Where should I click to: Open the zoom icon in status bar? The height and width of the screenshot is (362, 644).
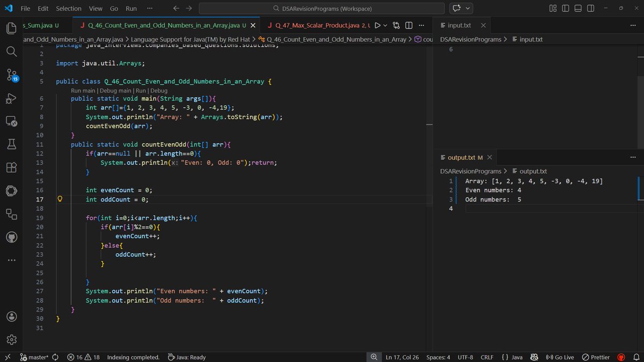click(373, 357)
